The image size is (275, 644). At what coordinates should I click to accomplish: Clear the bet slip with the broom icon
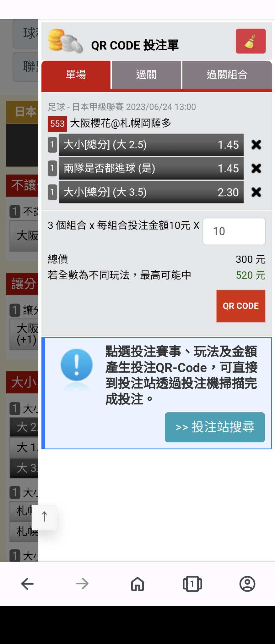[251, 41]
